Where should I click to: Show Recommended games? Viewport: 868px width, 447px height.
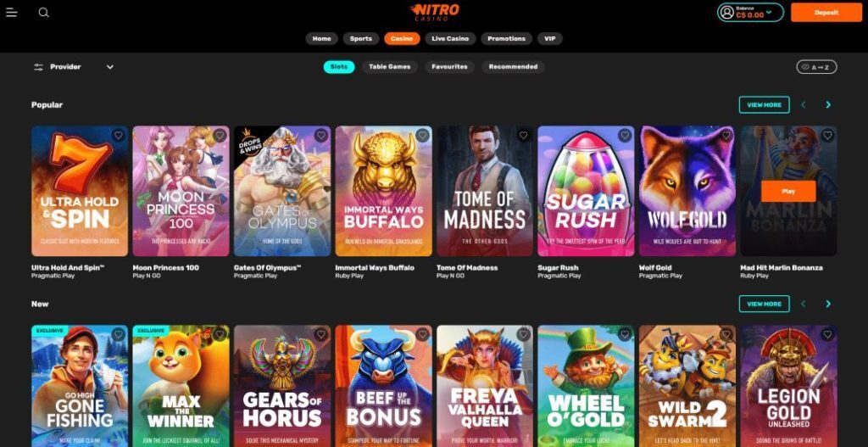click(513, 67)
